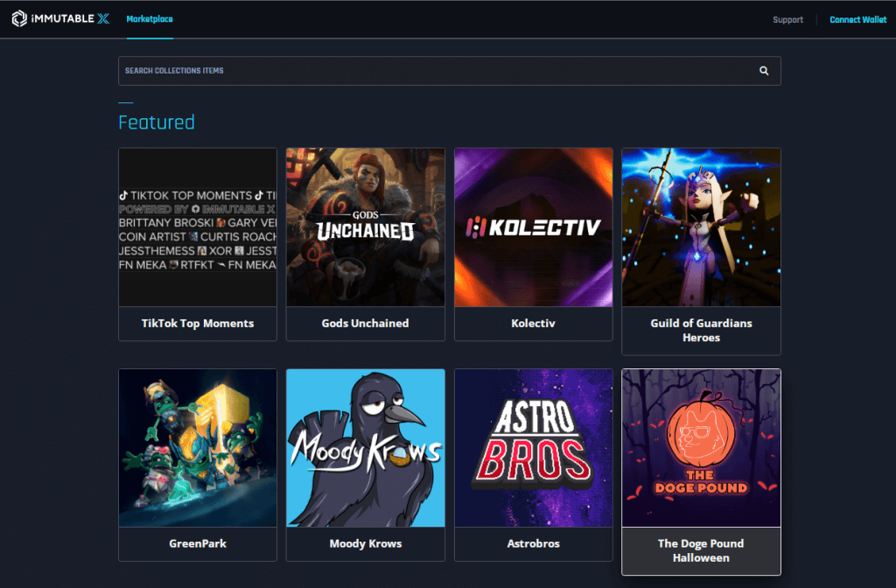This screenshot has height=588, width=896.
Task: Focus the Search Collections Items field
Action: click(449, 71)
